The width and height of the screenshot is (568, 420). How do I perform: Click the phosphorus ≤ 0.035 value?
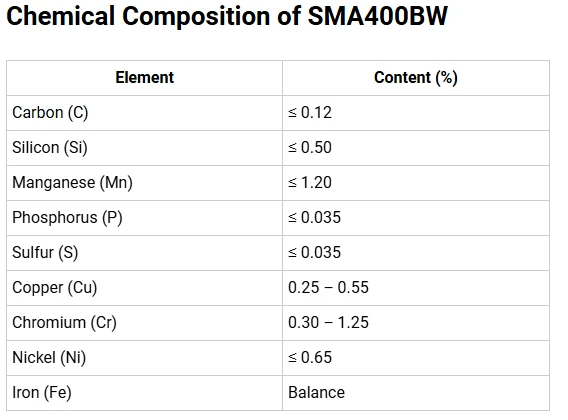314,218
